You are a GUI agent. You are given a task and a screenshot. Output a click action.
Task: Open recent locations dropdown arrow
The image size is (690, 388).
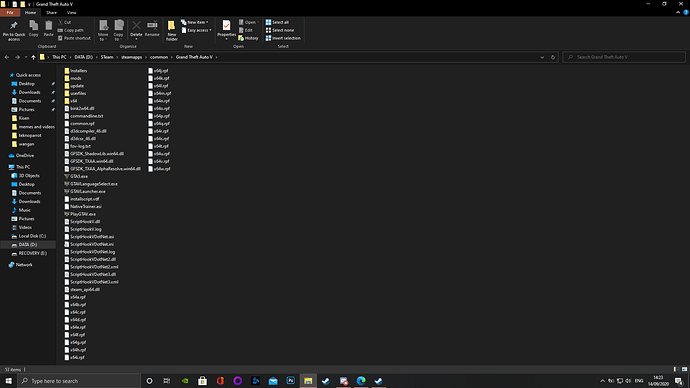(26, 57)
